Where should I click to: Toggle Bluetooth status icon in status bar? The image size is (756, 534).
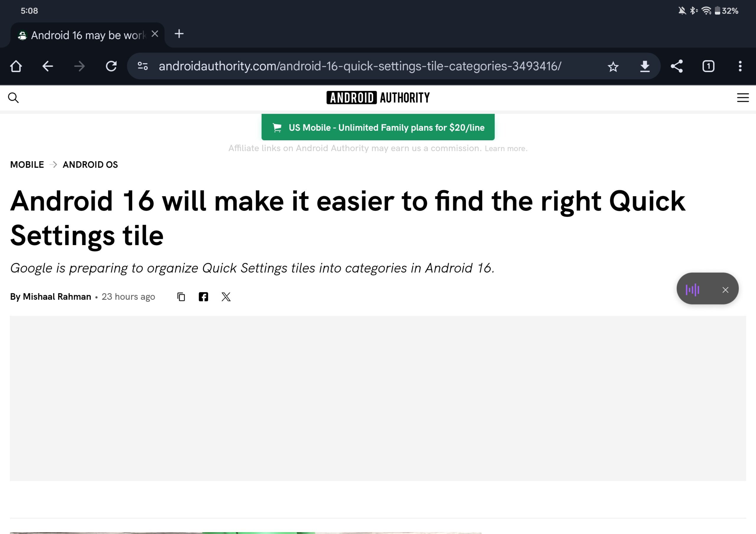pos(693,10)
